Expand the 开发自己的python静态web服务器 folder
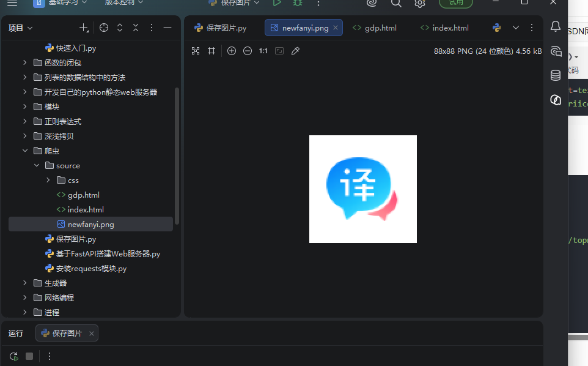The height and width of the screenshot is (366, 588). coord(24,92)
